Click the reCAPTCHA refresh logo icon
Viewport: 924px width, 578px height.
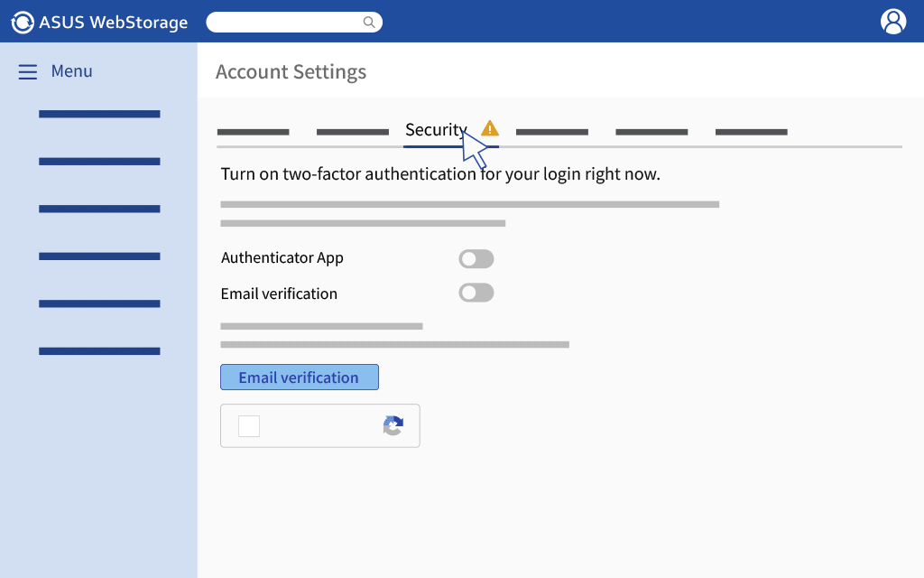(x=393, y=426)
